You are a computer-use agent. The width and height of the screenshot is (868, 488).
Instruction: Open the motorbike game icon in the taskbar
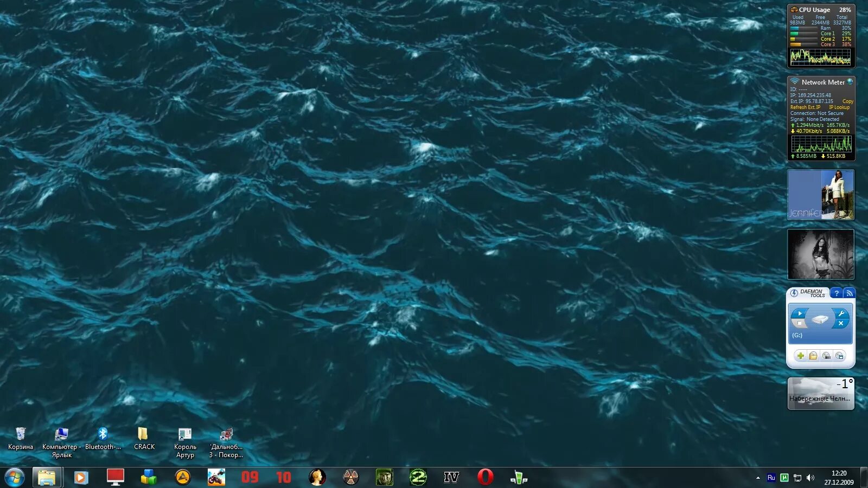point(216,478)
